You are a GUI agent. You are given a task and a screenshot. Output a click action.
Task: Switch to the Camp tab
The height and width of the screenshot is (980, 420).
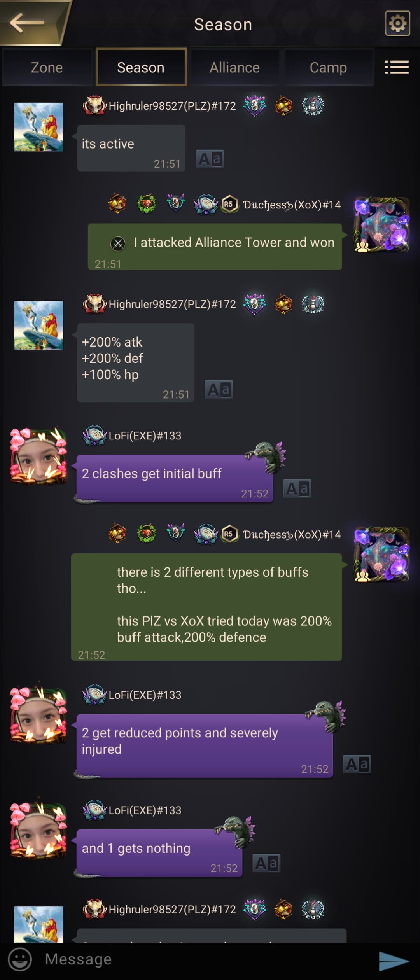coord(329,67)
